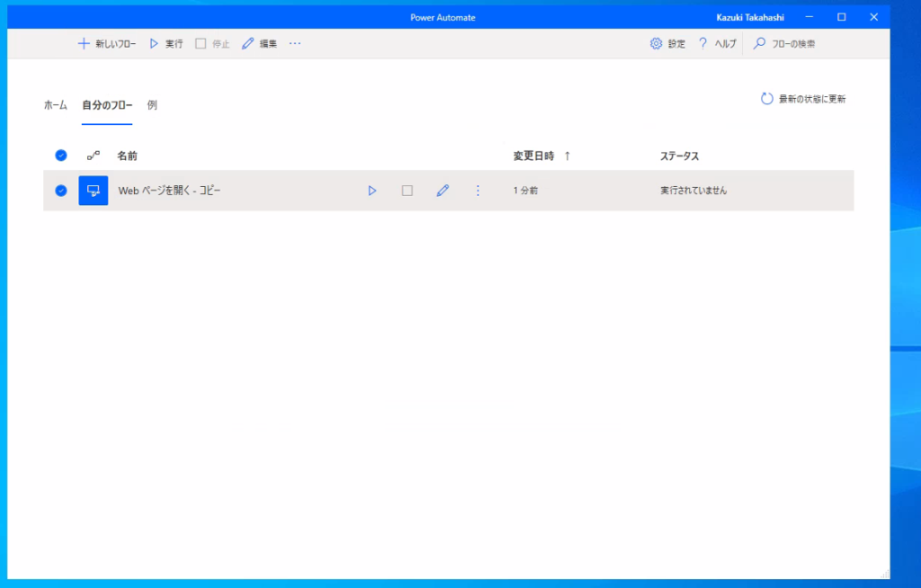Click the flow type icon in header
The height and width of the screenshot is (588, 921).
pyautogui.click(x=94, y=156)
